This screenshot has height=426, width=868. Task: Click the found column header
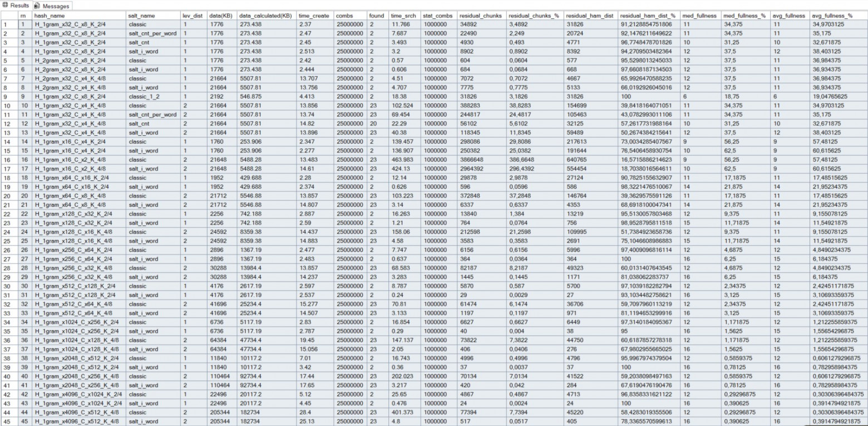click(x=376, y=16)
